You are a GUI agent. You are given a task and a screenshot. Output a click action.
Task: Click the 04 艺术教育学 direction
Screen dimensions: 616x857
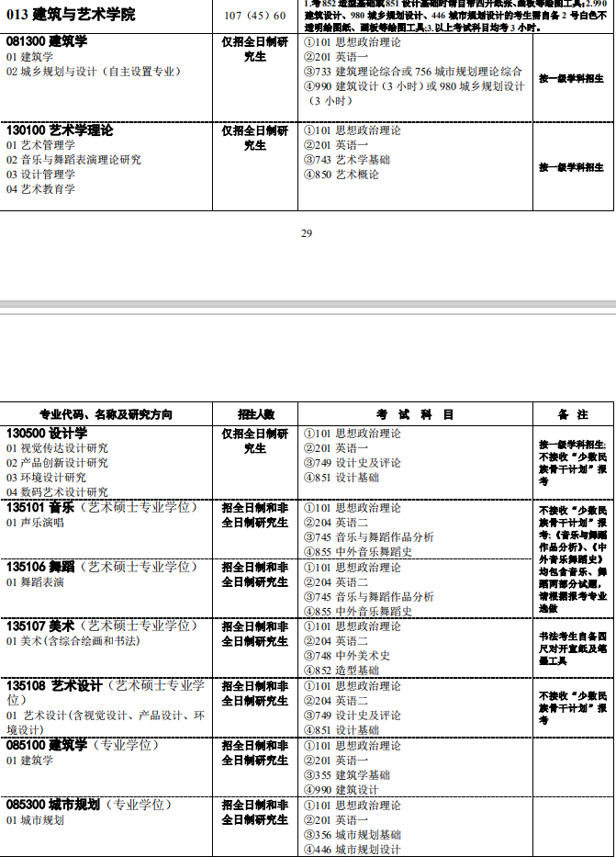click(x=40, y=189)
